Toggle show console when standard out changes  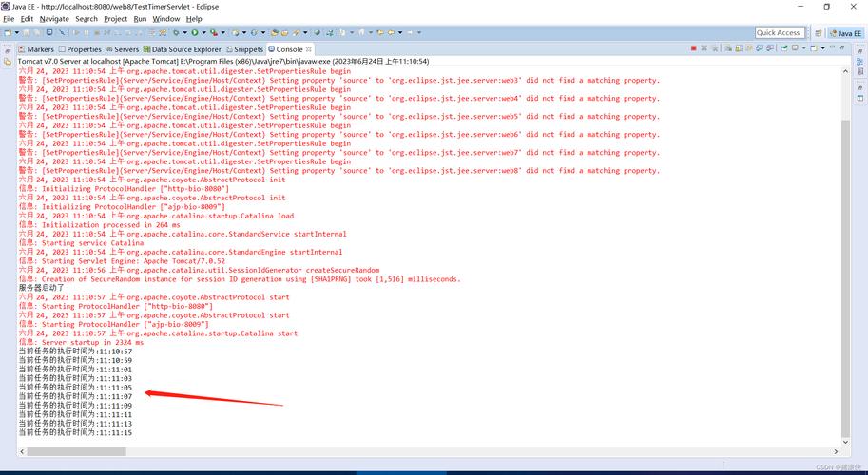pos(760,48)
